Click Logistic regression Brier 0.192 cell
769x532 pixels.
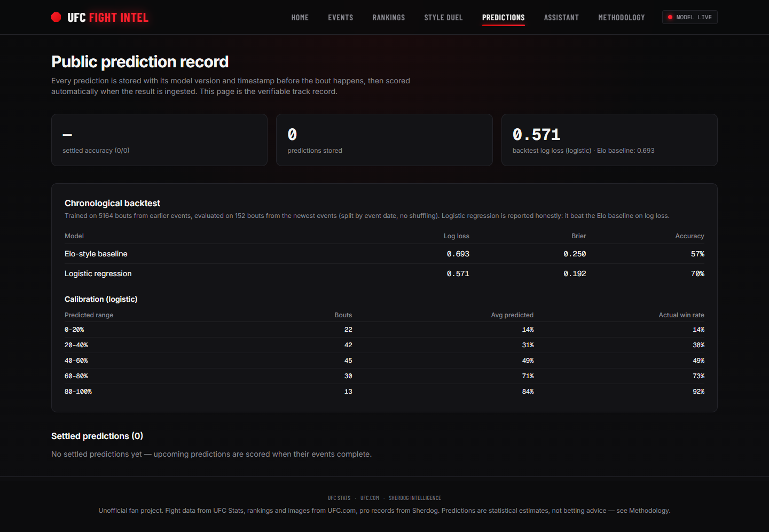pyautogui.click(x=575, y=273)
